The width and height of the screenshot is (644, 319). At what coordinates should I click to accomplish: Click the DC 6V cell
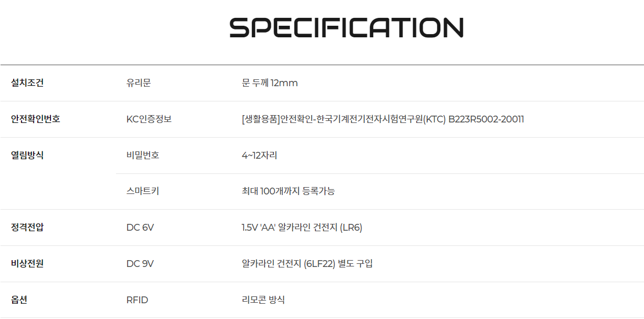(140, 228)
